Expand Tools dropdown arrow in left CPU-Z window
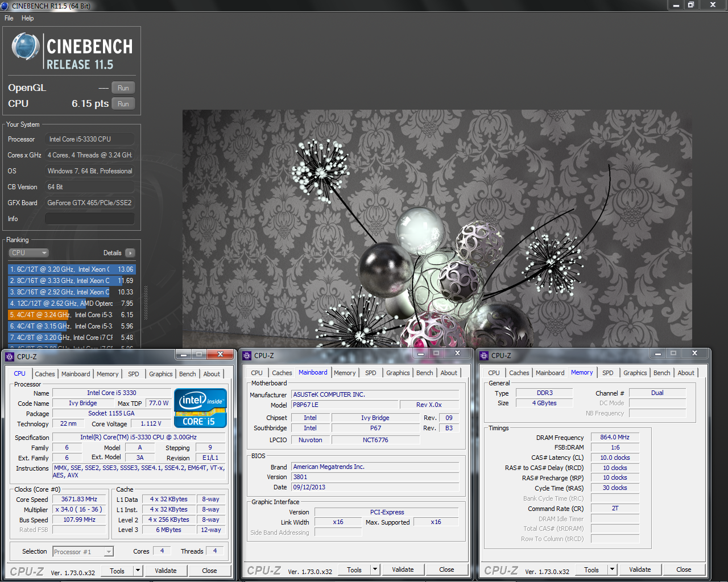 tap(138, 571)
